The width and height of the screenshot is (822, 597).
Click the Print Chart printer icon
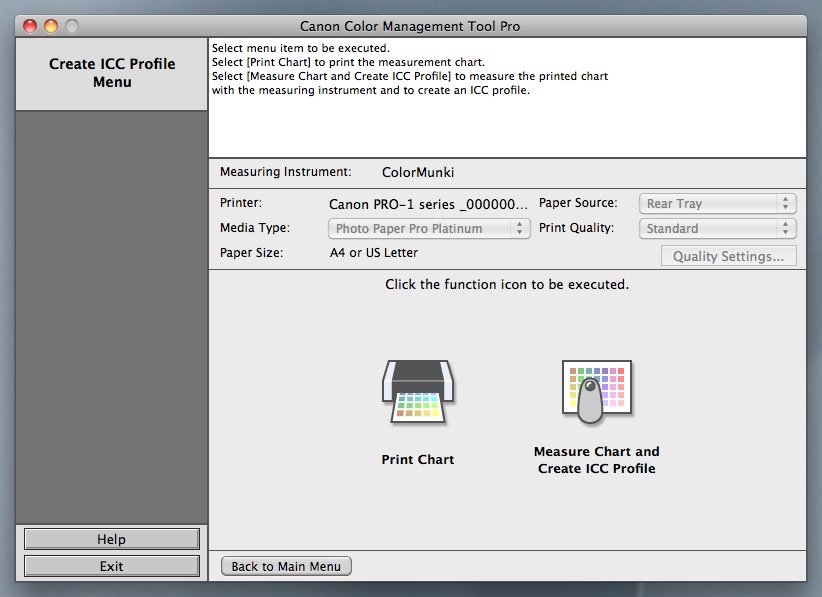tap(418, 392)
